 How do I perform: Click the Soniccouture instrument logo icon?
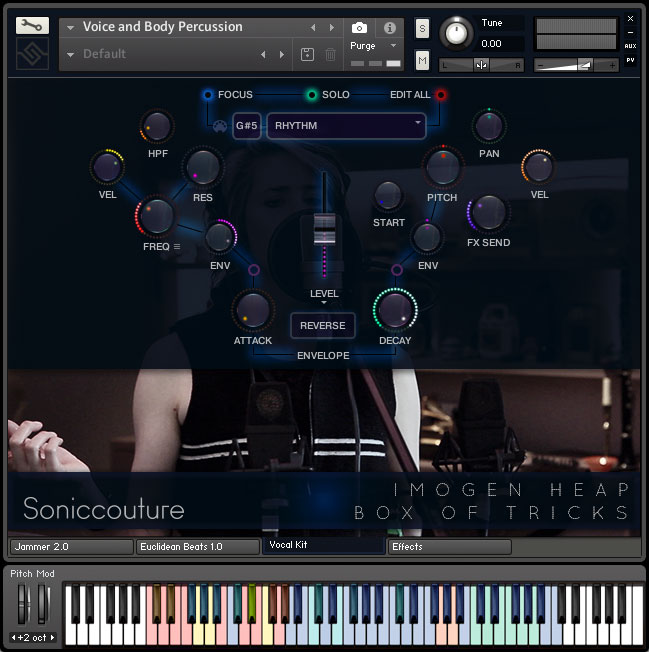point(32,54)
